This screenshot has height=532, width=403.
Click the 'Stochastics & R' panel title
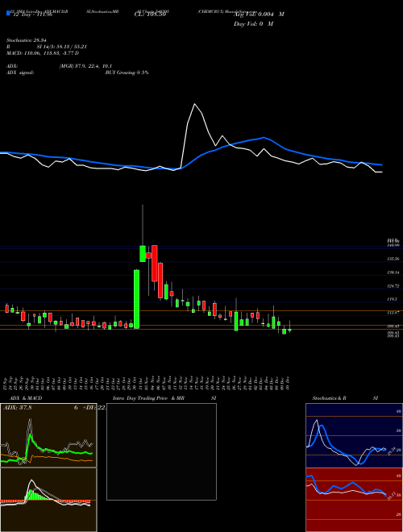329,398
